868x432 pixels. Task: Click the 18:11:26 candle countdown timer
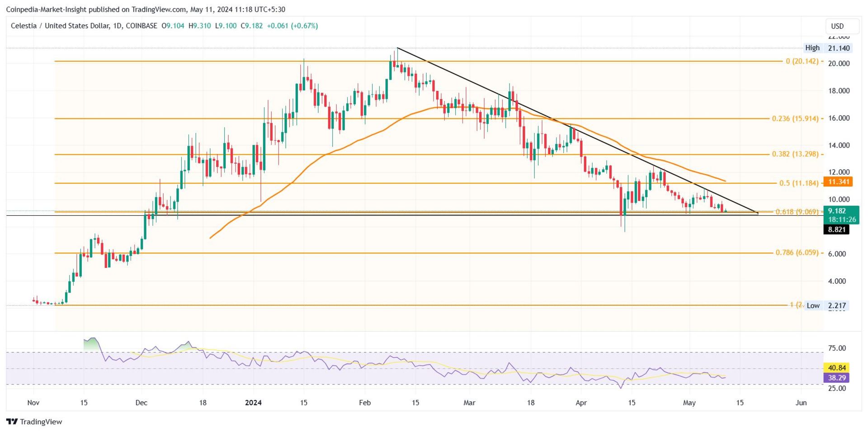coord(842,219)
